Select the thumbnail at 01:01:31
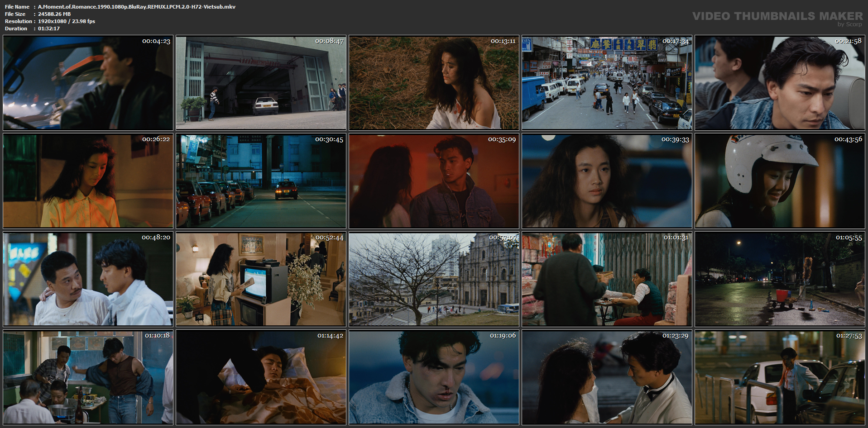Screen dimensions: 868x428 (607, 279)
